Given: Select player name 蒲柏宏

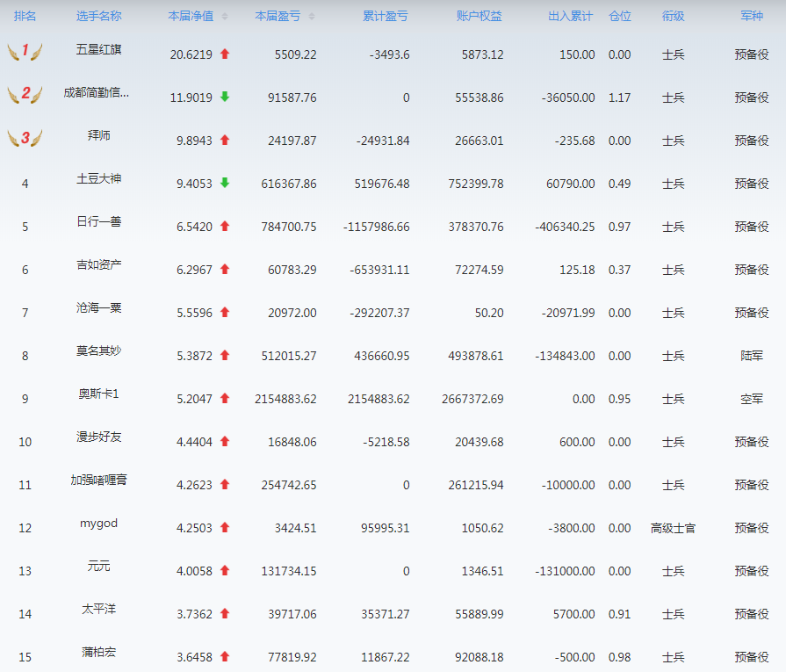Looking at the screenshot, I should coord(98,652).
